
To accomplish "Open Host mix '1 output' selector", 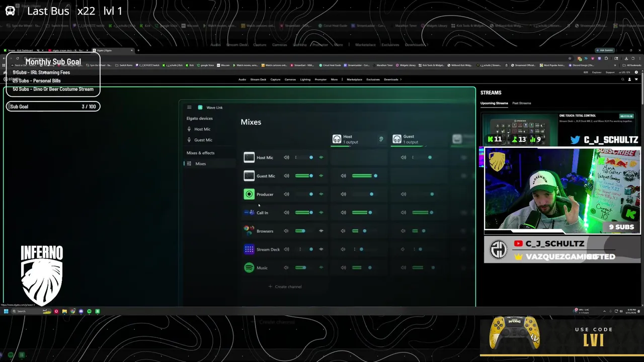I will coord(351,142).
